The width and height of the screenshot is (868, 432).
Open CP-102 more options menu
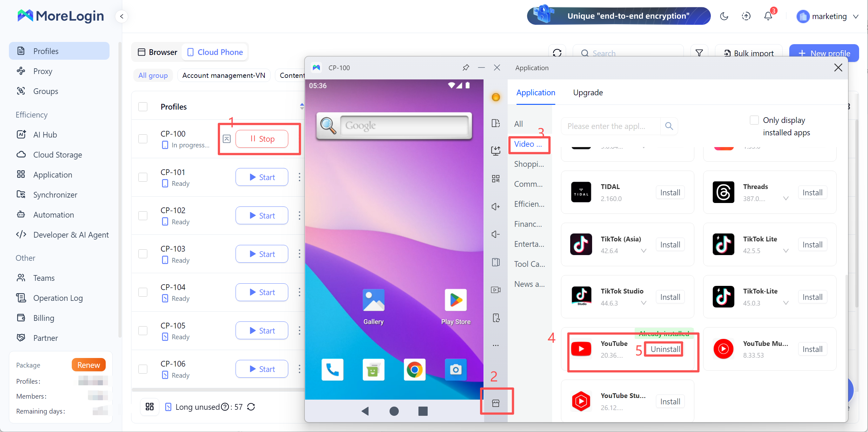299,215
